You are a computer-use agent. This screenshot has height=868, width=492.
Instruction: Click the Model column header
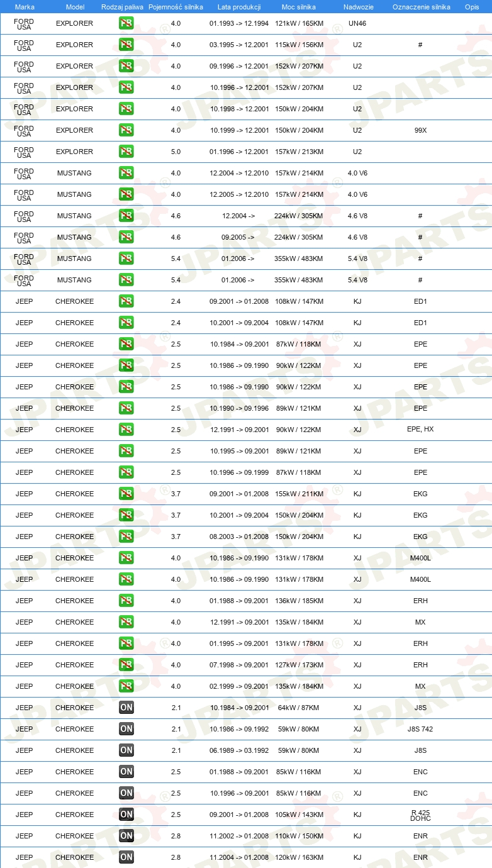pyautogui.click(x=74, y=7)
